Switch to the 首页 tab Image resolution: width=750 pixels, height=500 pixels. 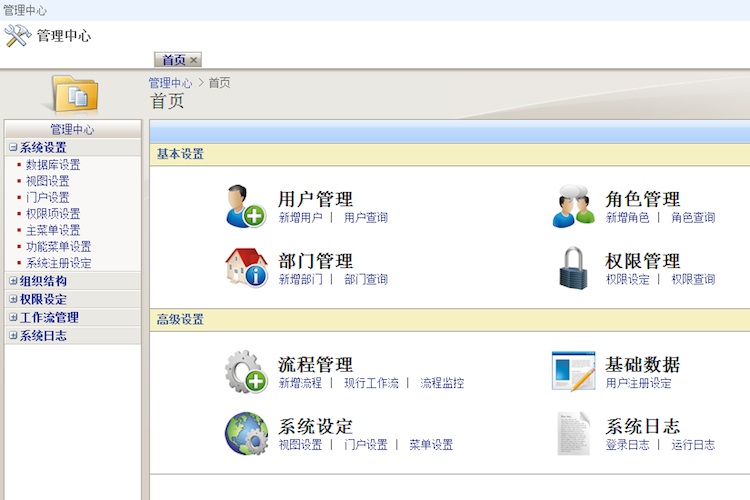click(173, 60)
